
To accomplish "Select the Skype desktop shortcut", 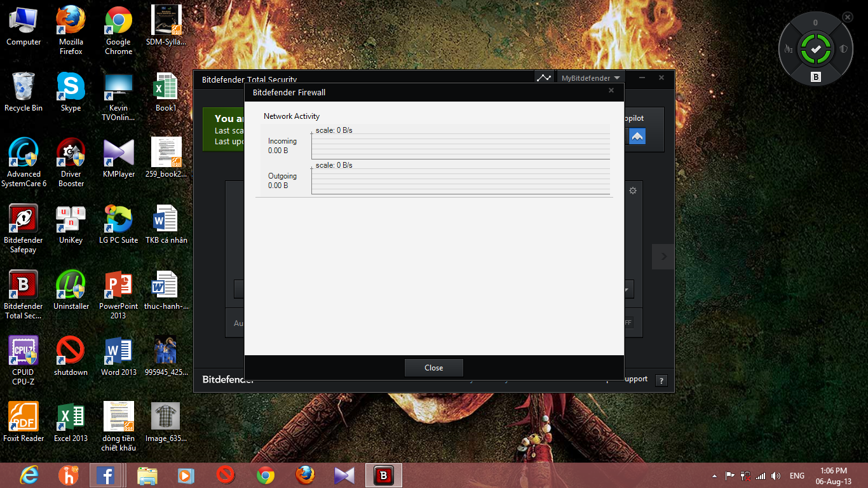I will coord(71,92).
